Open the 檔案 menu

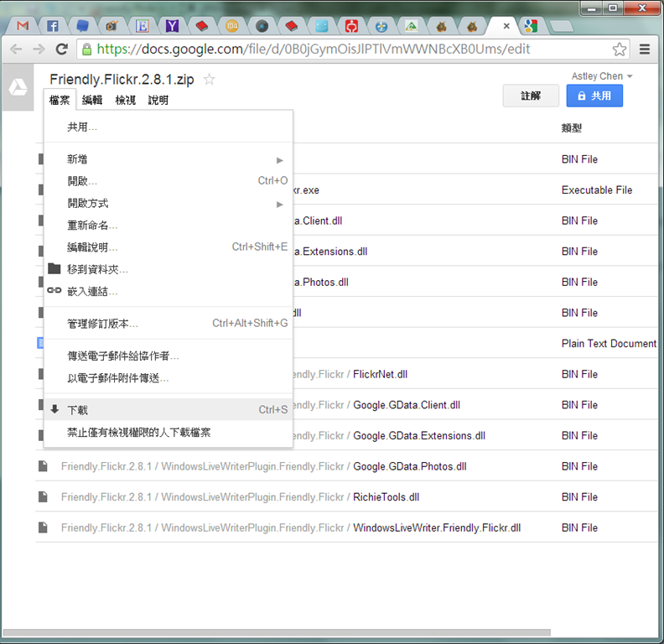pyautogui.click(x=60, y=100)
